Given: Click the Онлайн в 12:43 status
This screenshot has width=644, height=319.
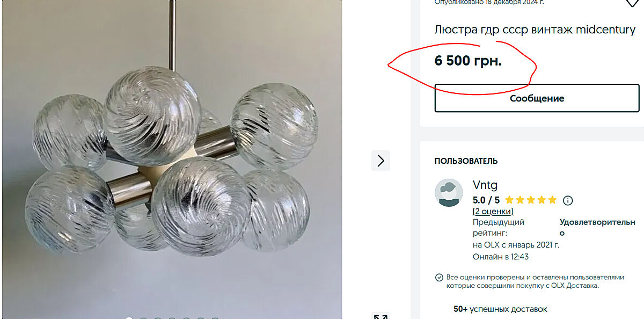Looking at the screenshot, I should [500, 257].
